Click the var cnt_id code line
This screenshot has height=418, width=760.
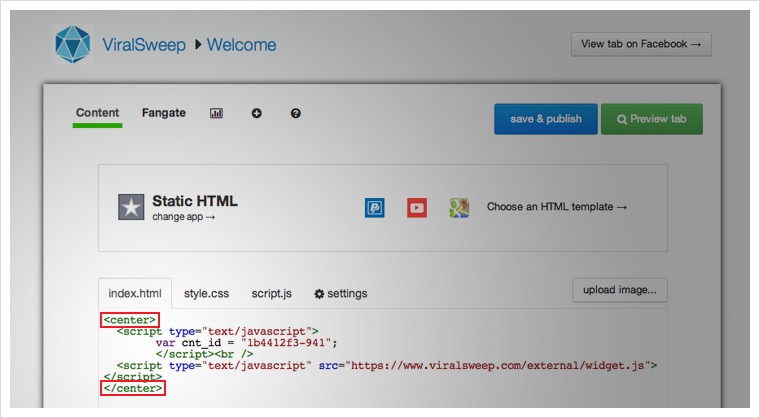click(x=246, y=343)
